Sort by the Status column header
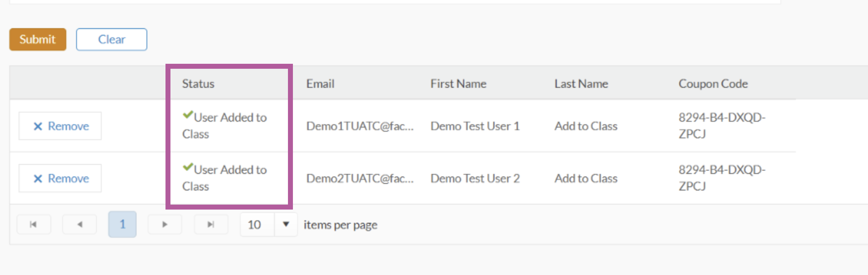The height and width of the screenshot is (275, 868). [198, 84]
